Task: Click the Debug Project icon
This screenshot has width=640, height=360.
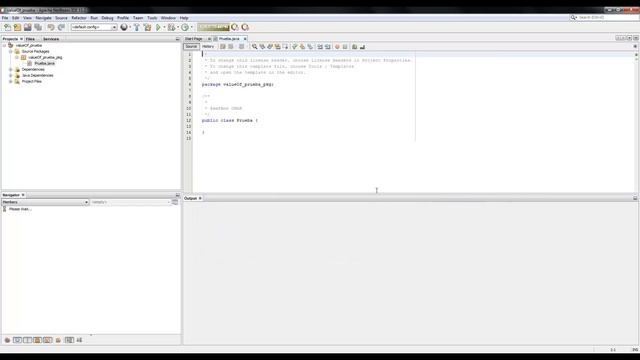Action: pos(171,27)
